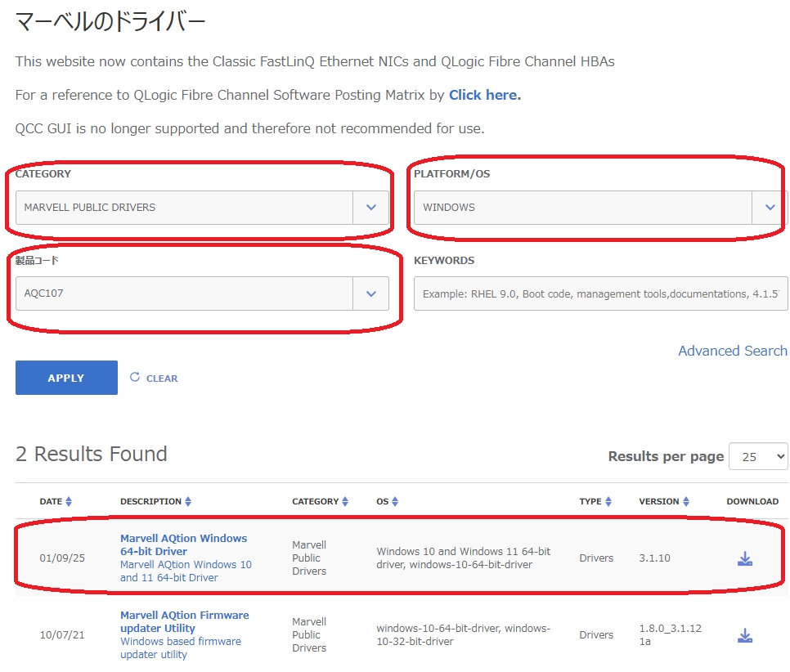The image size is (790, 672).
Task: Click 'Windows based firmware updater utility' subtitle
Action: coord(181,647)
